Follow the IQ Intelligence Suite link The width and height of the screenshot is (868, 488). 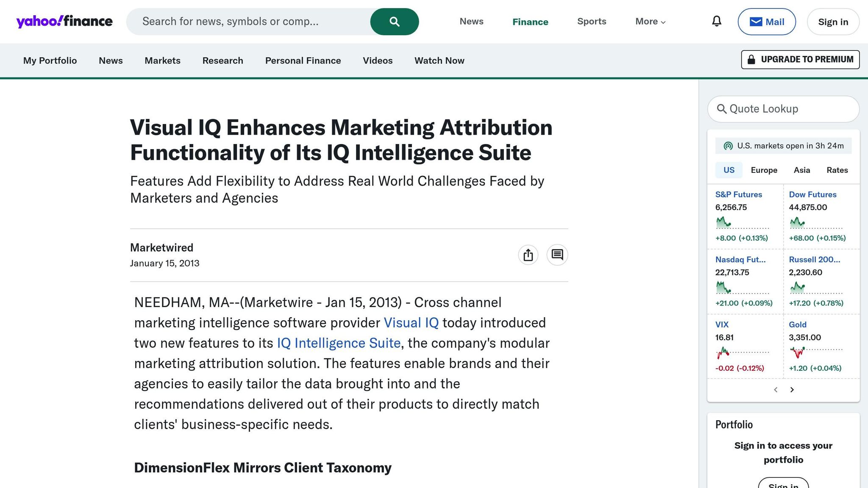[339, 343]
